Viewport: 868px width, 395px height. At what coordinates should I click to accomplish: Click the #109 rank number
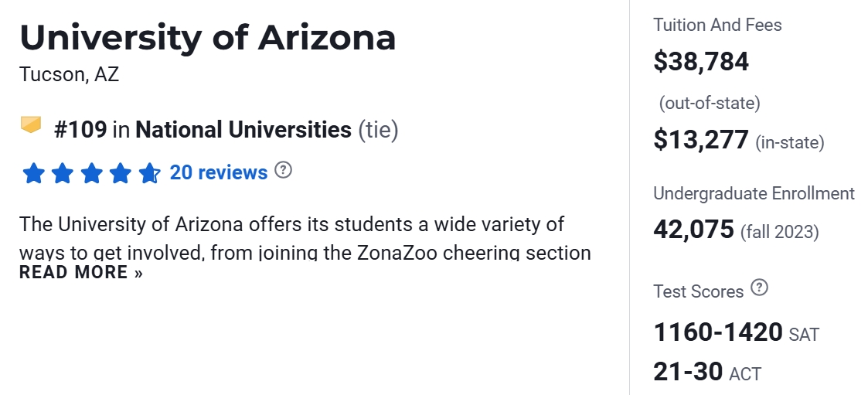pos(80,129)
